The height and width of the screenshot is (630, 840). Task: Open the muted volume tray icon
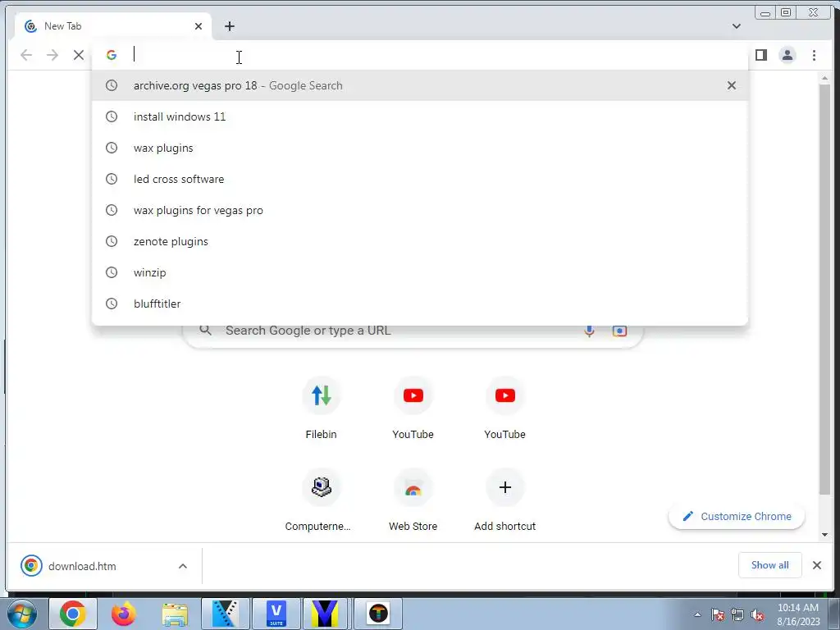click(757, 615)
